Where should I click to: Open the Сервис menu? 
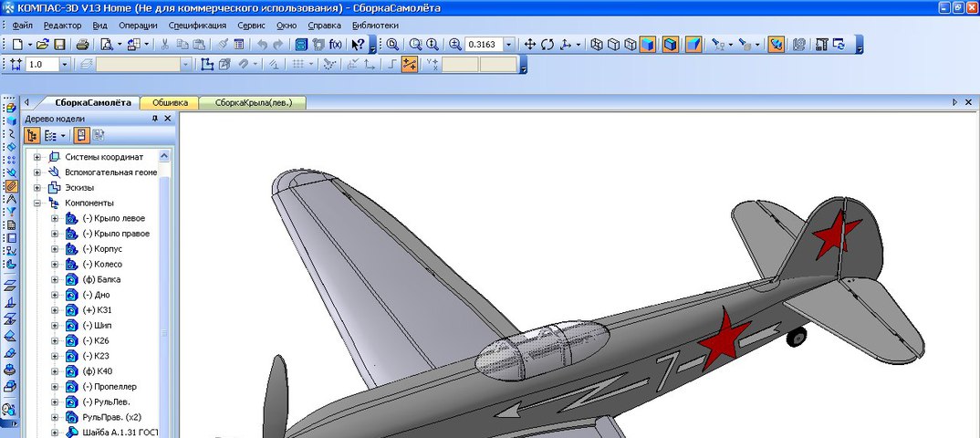click(x=251, y=26)
